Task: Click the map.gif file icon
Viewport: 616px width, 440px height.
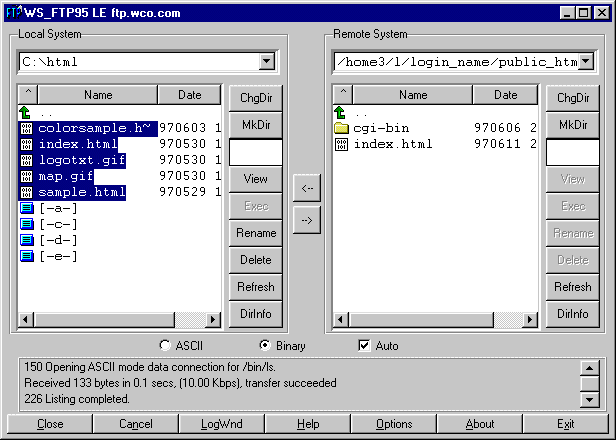Action: pos(26,176)
